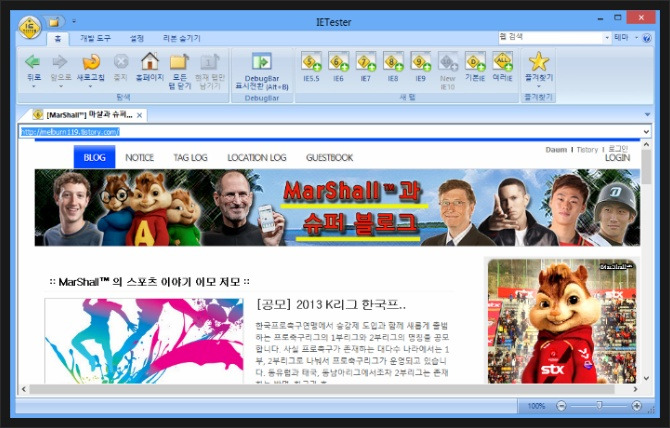
Task: Open the NOTICE page link
Action: (139, 158)
